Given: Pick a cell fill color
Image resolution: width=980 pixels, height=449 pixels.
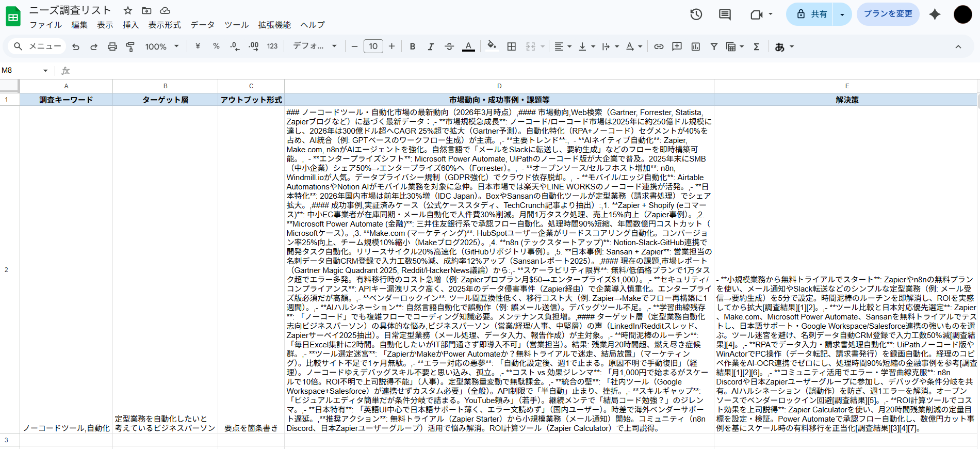Looking at the screenshot, I should [492, 46].
